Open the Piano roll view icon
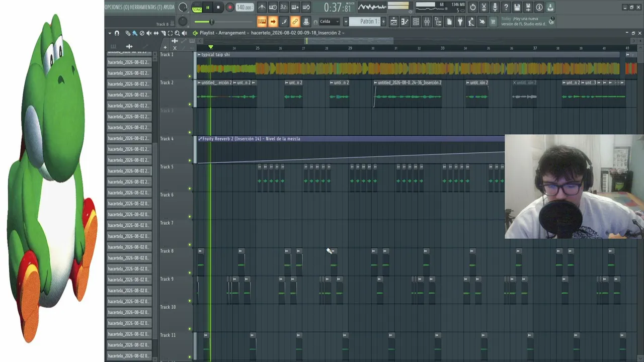Image resolution: width=644 pixels, height=362 pixels. coord(405,22)
